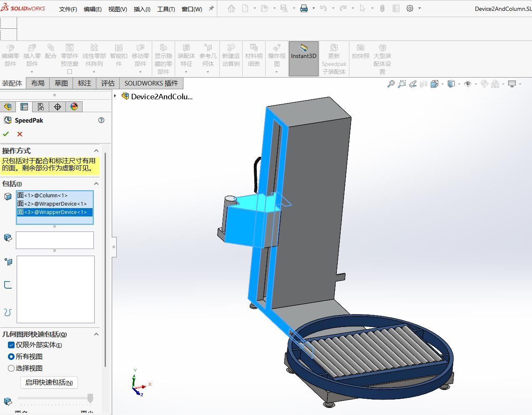The height and width of the screenshot is (415, 532).
Task: Click the Edit Appearance icon
Action: click(x=484, y=84)
